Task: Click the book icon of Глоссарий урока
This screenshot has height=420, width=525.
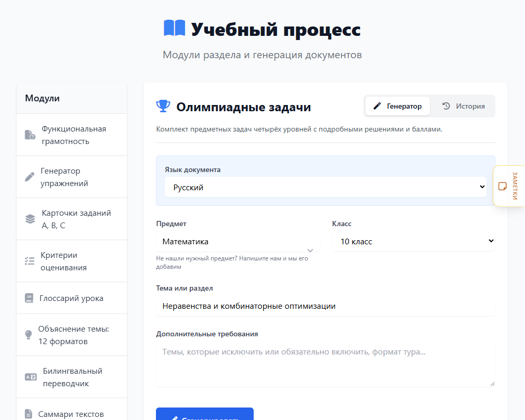Action: pyautogui.click(x=29, y=298)
